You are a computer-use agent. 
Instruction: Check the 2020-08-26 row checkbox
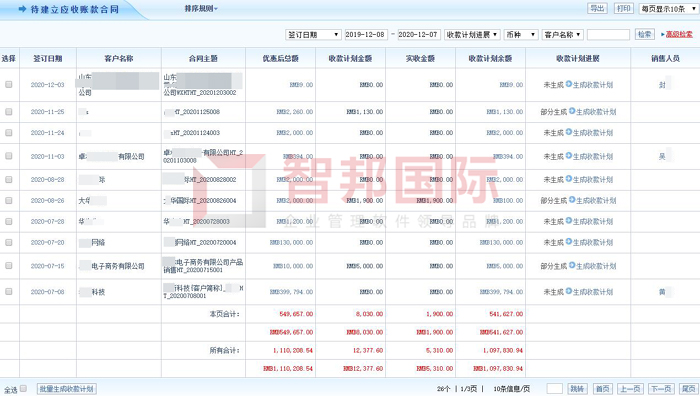pos(8,200)
